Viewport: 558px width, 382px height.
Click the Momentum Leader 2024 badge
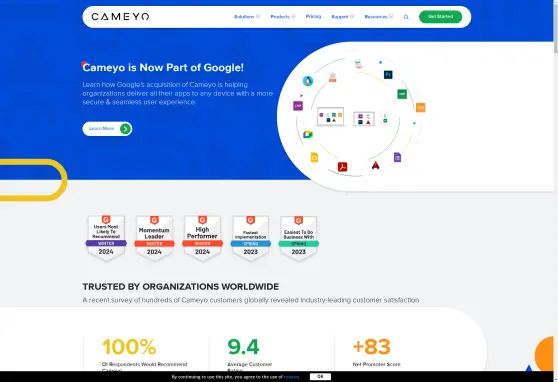[154, 238]
